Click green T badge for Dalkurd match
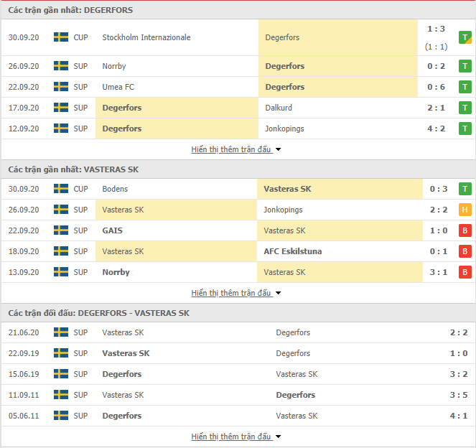Screen dimensions: 476x448 coord(465,108)
